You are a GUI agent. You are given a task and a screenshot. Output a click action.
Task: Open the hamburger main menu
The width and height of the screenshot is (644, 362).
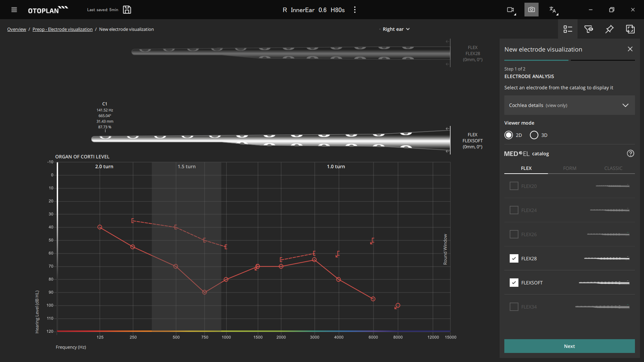[14, 10]
